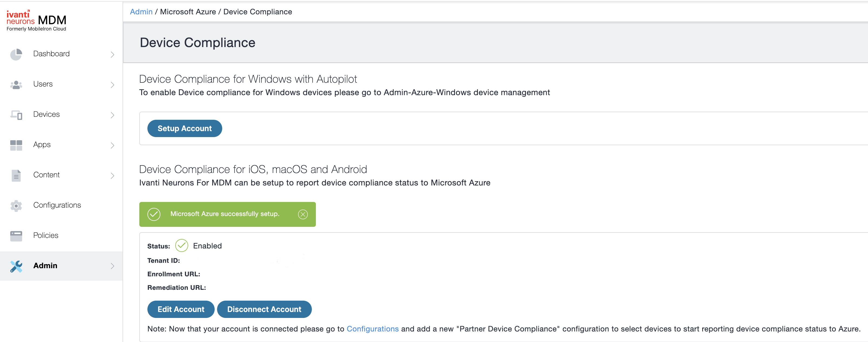Expand the Admin menu chevron
The height and width of the screenshot is (342, 868).
112,266
